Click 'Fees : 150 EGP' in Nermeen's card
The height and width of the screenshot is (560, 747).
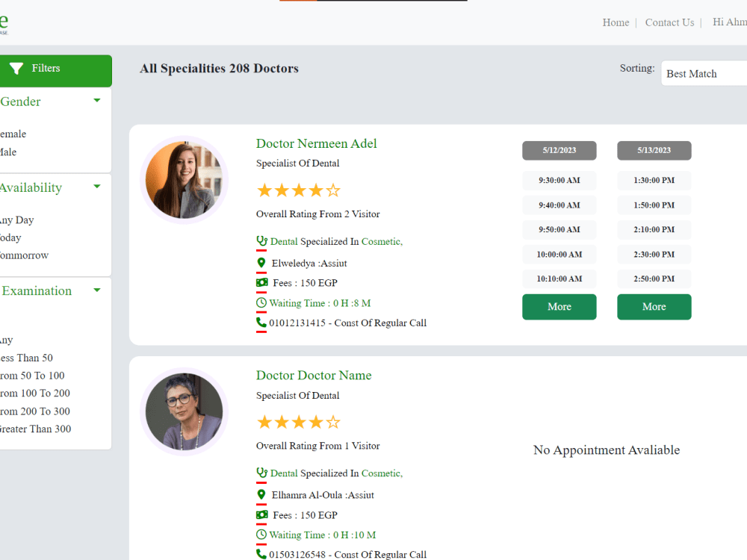tap(305, 283)
